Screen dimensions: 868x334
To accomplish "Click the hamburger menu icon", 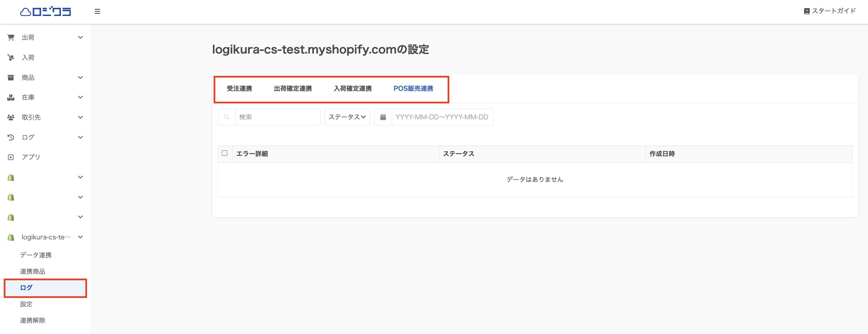I will (97, 12).
